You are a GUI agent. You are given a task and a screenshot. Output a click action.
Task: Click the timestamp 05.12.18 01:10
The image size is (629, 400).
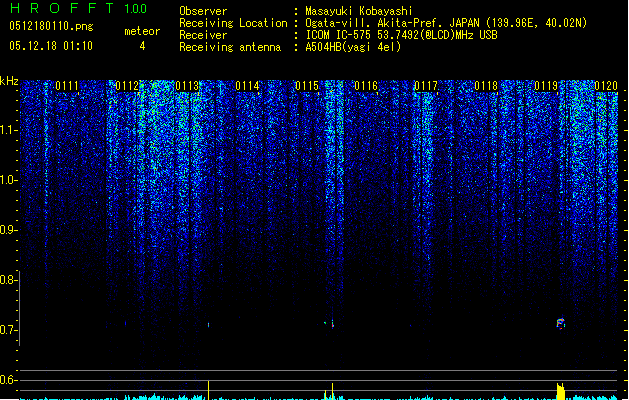click(51, 46)
